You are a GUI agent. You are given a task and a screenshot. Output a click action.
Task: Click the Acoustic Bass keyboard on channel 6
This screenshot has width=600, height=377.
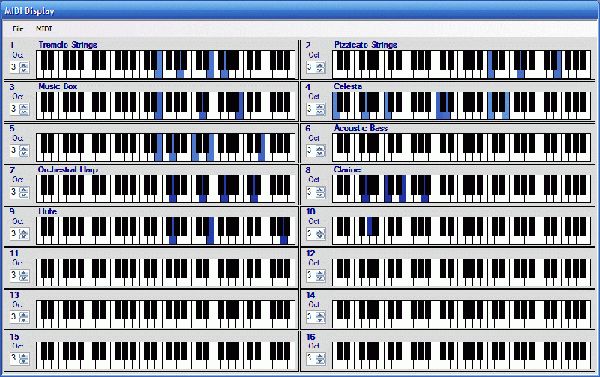click(x=462, y=147)
